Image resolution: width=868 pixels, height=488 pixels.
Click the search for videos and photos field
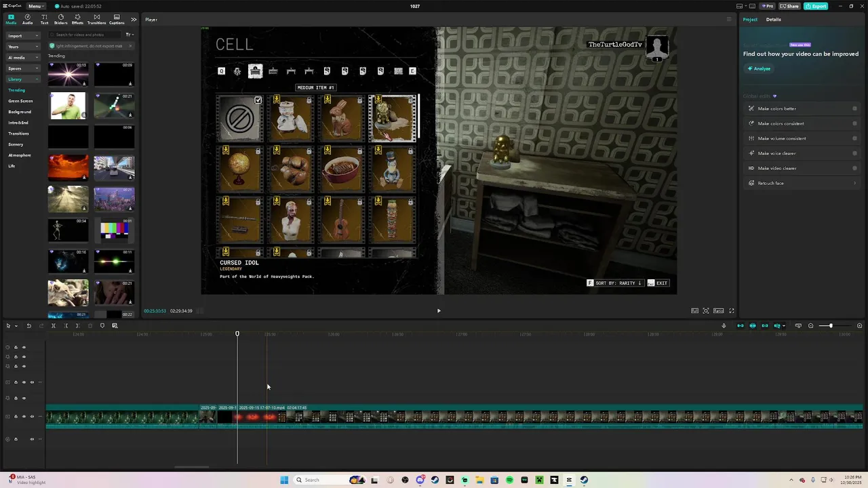coord(86,35)
